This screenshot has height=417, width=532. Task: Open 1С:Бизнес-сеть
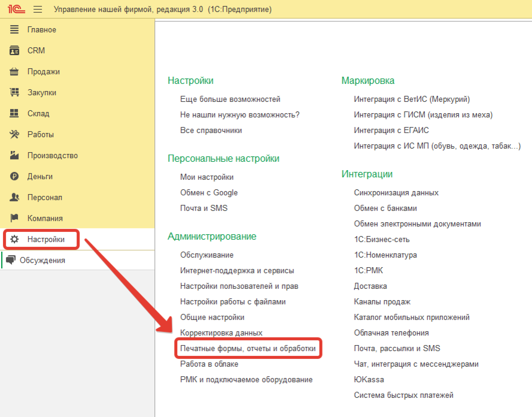382,240
